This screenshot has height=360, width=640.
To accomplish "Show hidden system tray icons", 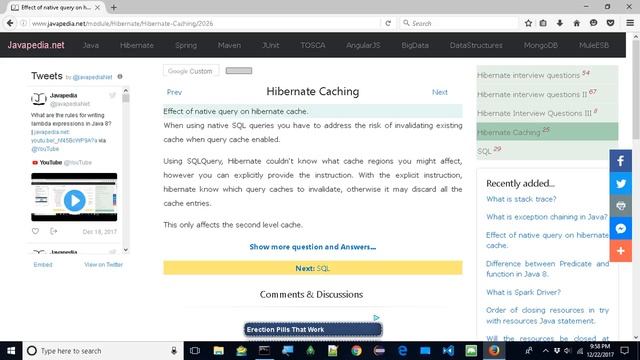I will [545, 351].
